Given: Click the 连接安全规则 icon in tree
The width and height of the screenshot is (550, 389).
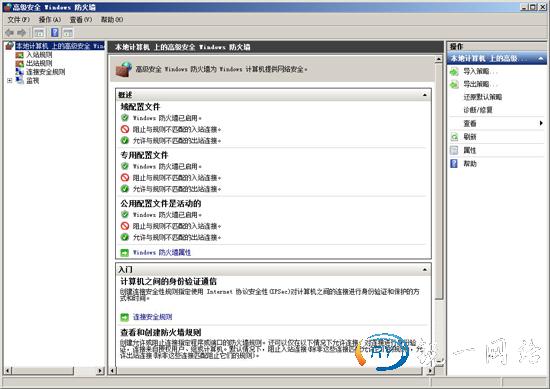Looking at the screenshot, I should (20, 72).
